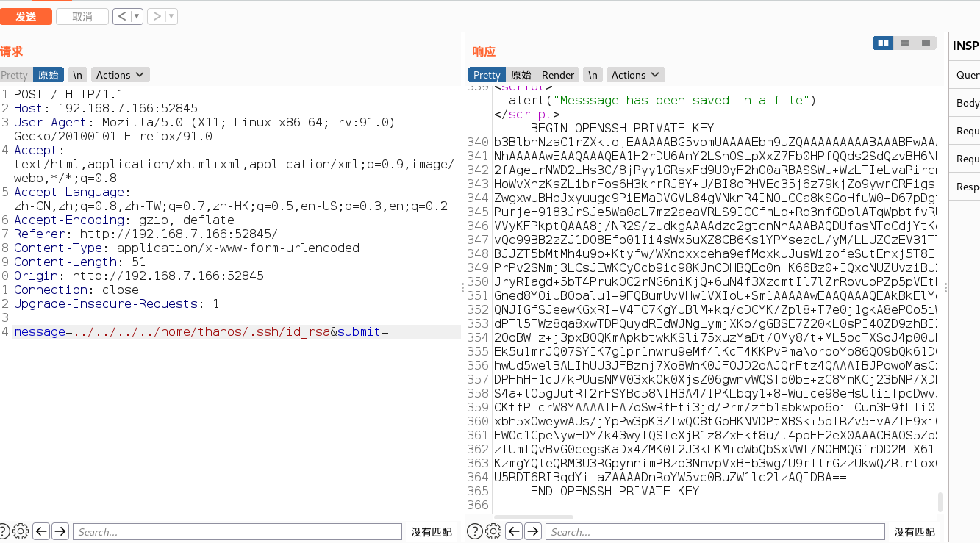
Task: Open help icon under response panel
Action: [475, 531]
